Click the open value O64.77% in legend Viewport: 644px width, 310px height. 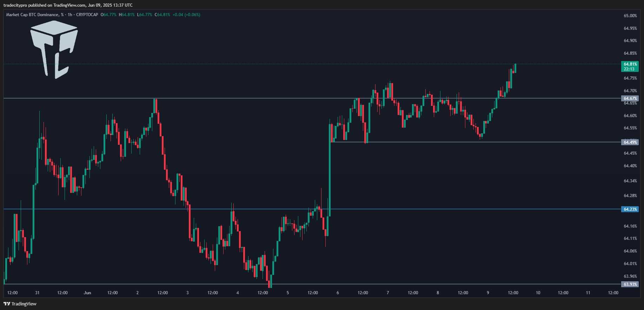coord(108,15)
